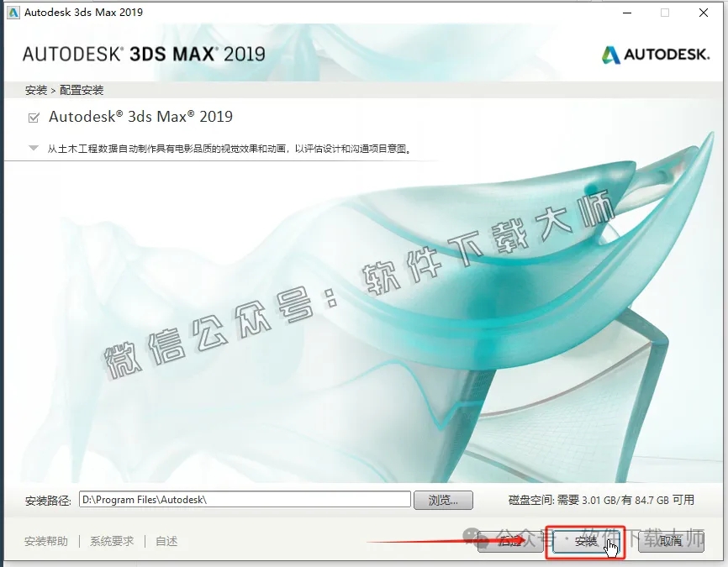Open the 自述 readme link
728x567 pixels.
(x=165, y=541)
